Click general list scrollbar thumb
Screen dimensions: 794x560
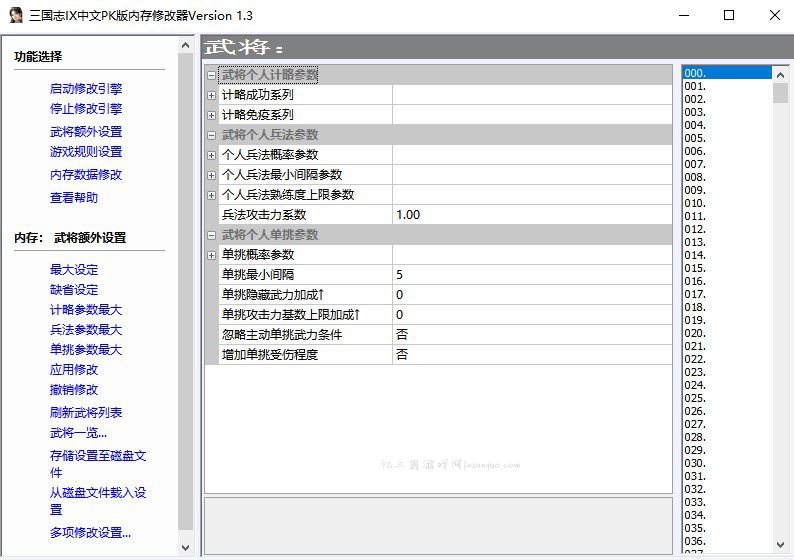780,93
